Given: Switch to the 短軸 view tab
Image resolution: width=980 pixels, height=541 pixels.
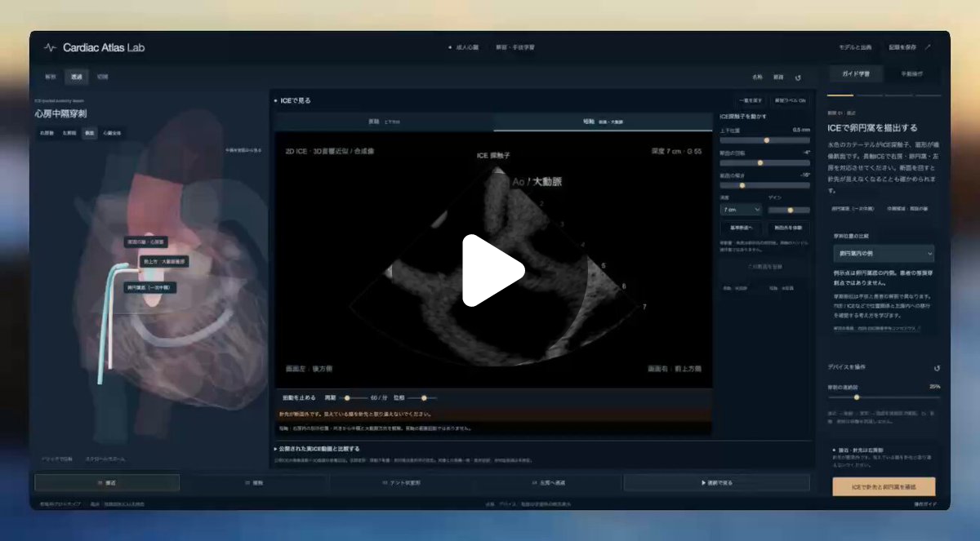Looking at the screenshot, I should click(x=604, y=122).
